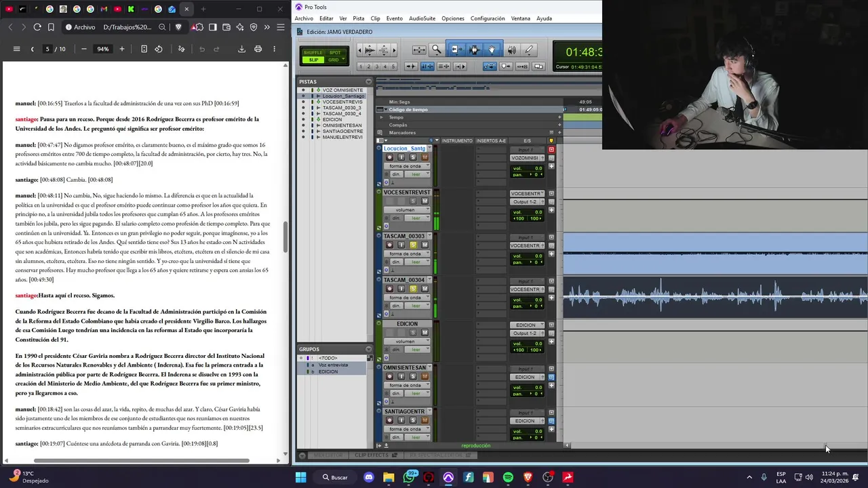This screenshot has height=488, width=868.
Task: Click the Zoom Toggle horizontal arrows icon
Action: pos(419,49)
